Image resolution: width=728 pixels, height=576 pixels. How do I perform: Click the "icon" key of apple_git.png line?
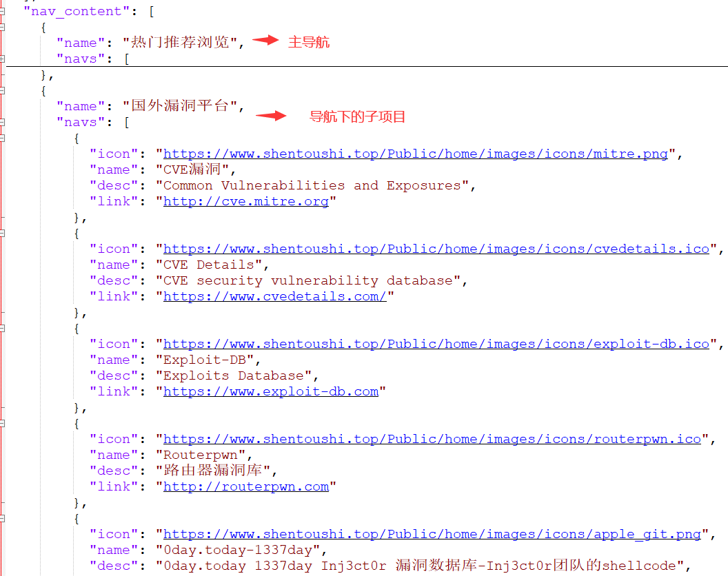click(114, 535)
